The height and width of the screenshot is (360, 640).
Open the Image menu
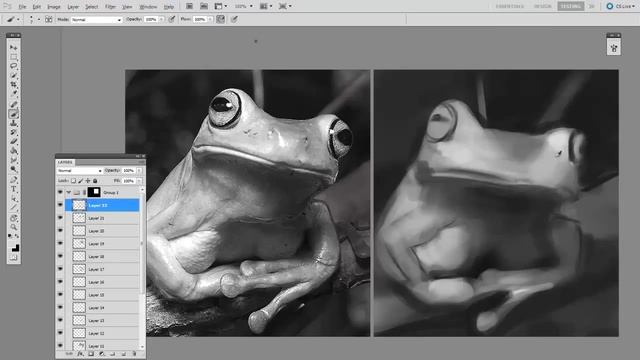[54, 7]
